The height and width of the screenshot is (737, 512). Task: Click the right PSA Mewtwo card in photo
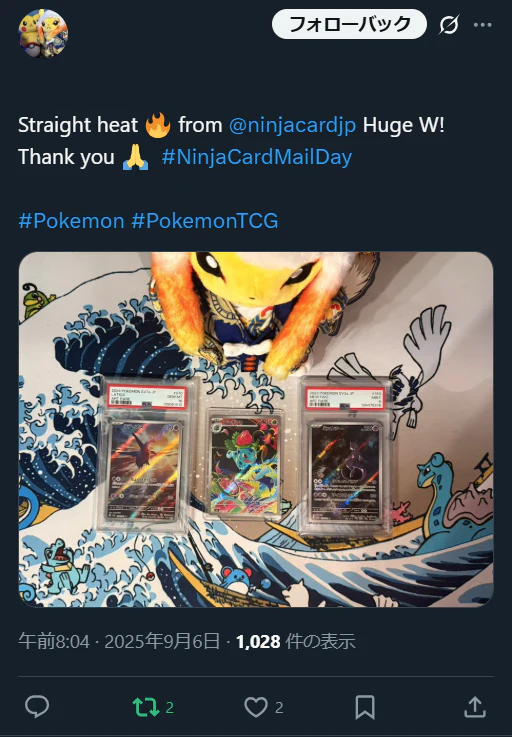[345, 461]
